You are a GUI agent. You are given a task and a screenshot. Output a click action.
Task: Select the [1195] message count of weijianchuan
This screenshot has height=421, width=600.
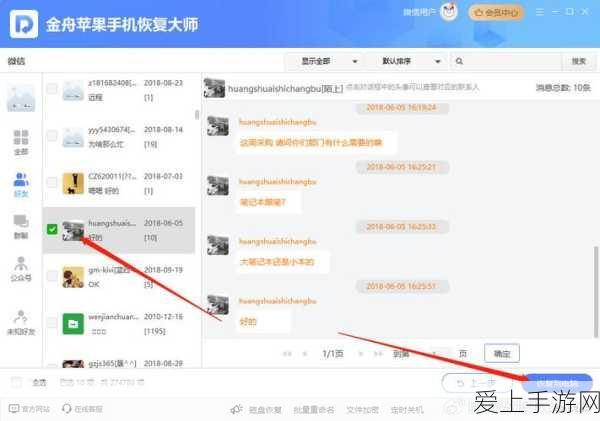tap(155, 331)
